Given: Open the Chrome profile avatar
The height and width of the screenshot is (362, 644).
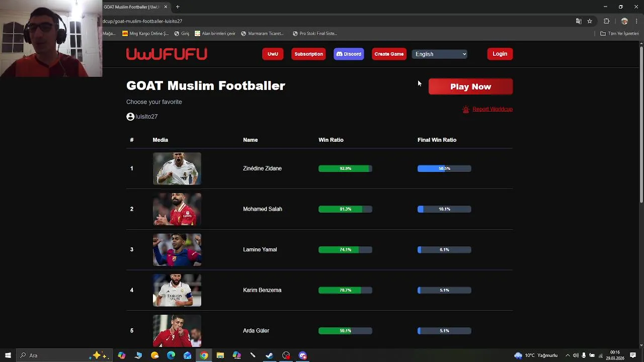Looking at the screenshot, I should click(624, 21).
